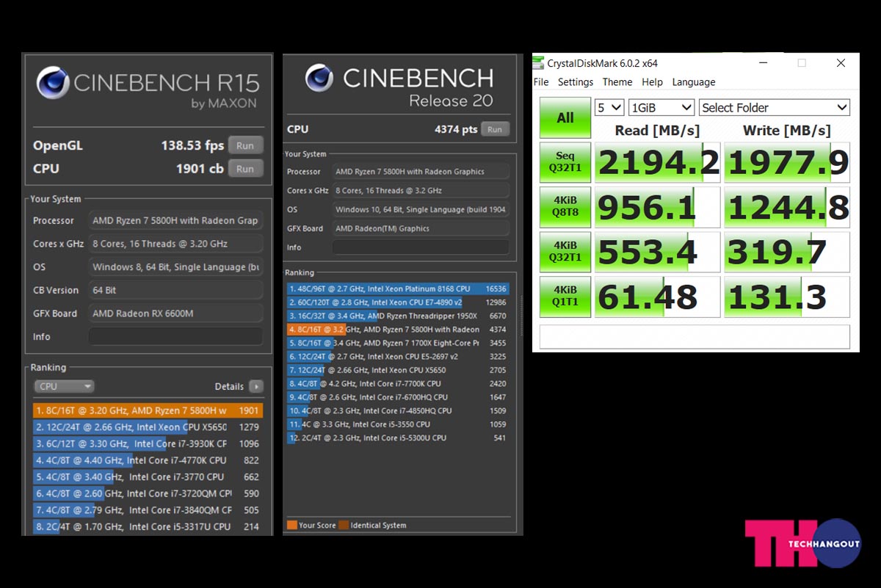The height and width of the screenshot is (588, 881).
Task: Select the Core i5-3317U 214 ranking row
Action: [148, 526]
